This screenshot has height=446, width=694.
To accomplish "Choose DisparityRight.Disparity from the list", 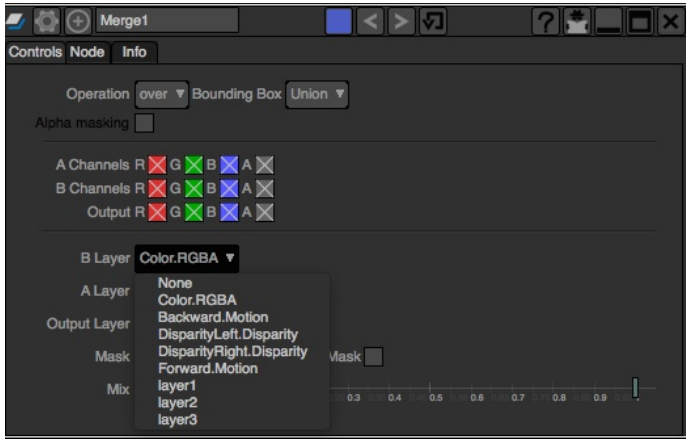I will [x=232, y=352].
